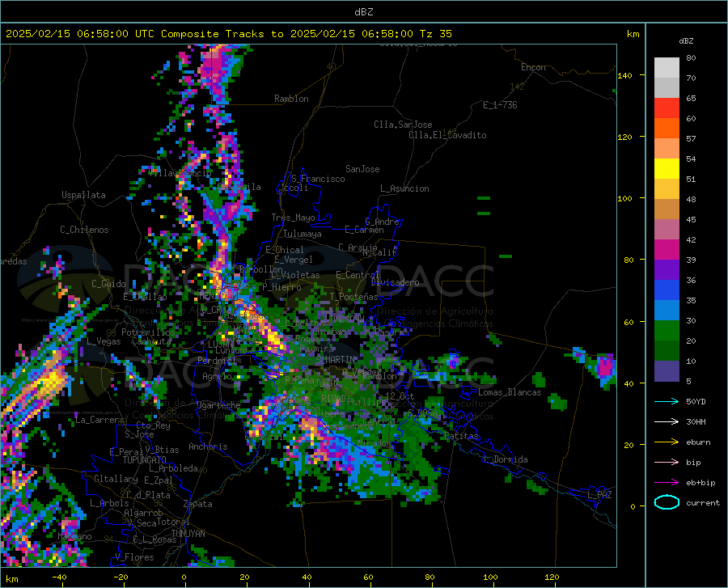Click the 30HM legend label
Image resolution: width=728 pixels, height=588 pixels.
(696, 422)
